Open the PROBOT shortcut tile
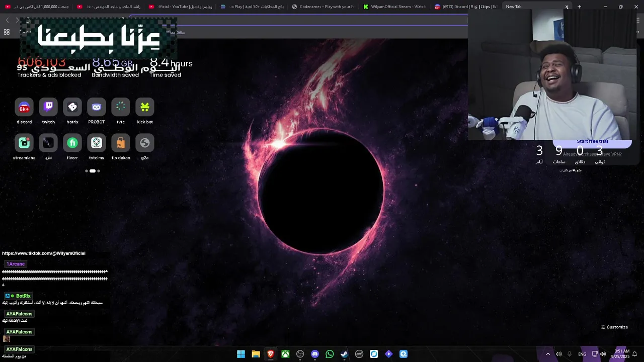The image size is (644, 362). click(x=97, y=107)
